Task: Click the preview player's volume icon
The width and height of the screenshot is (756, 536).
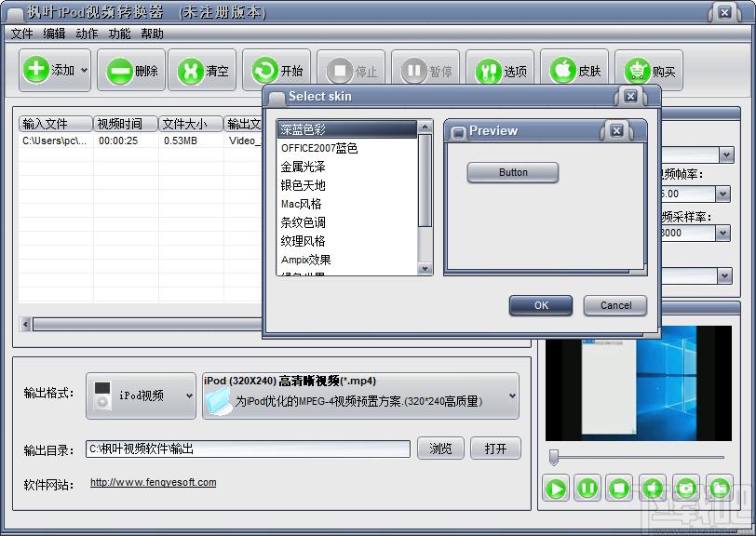Action: (653, 489)
